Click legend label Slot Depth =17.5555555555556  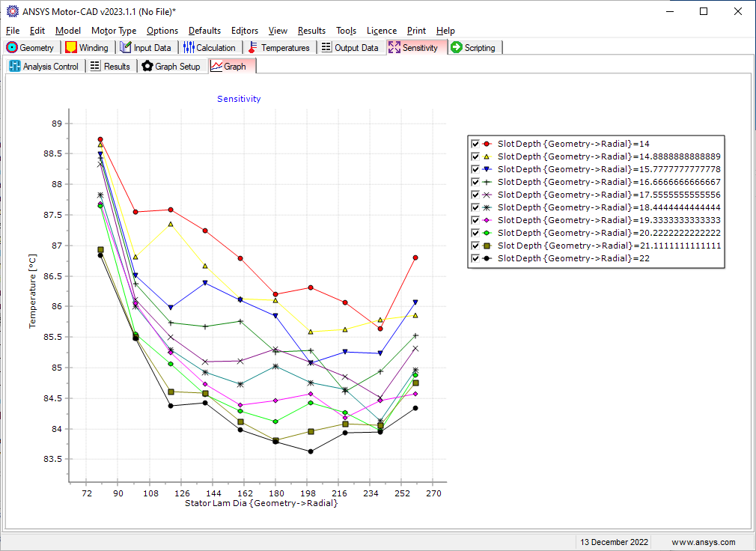(609, 195)
